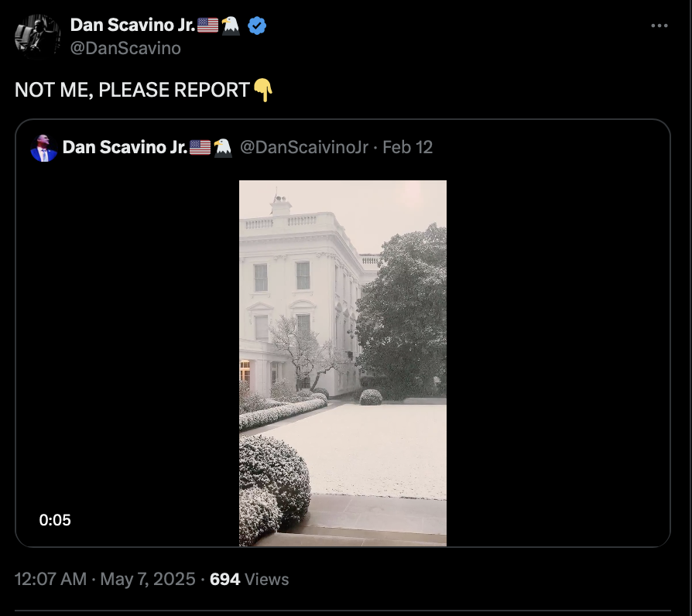Open Dan Scavino's black-and-white profile avatar
The image size is (692, 616).
click(37, 36)
